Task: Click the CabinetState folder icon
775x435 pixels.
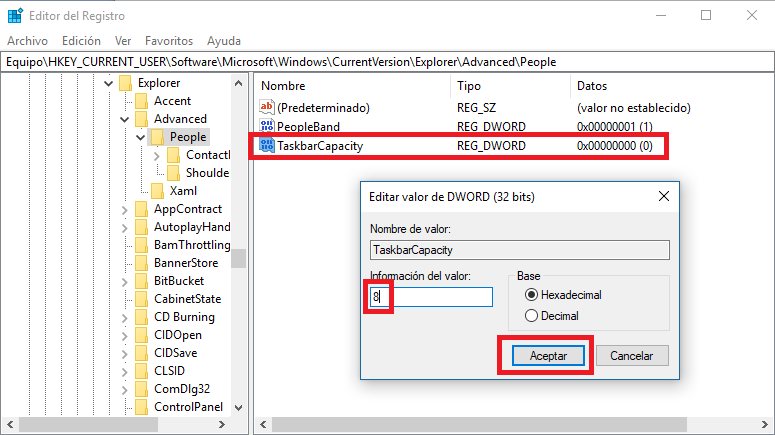Action: click(x=141, y=299)
